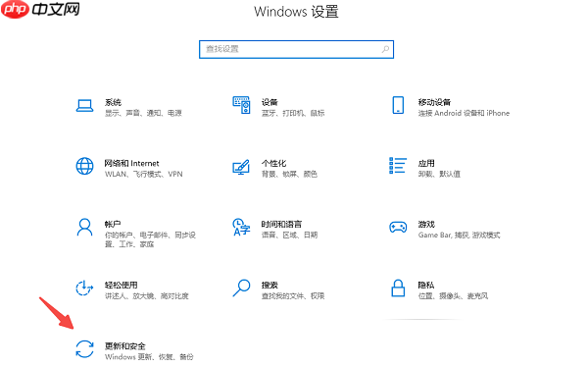Click description 背景、锁屏、颜色
Viewport: 588px width, 367px height.
pyautogui.click(x=289, y=174)
